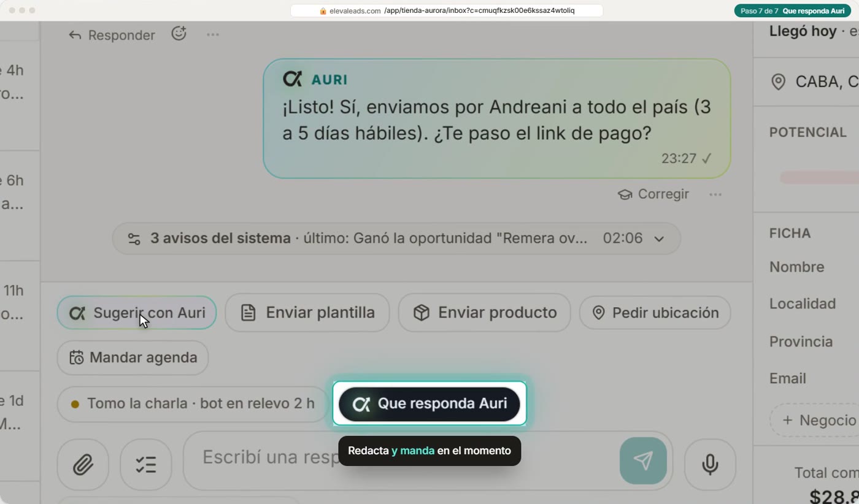
Task: Click the microphone voice message icon
Action: point(710,464)
